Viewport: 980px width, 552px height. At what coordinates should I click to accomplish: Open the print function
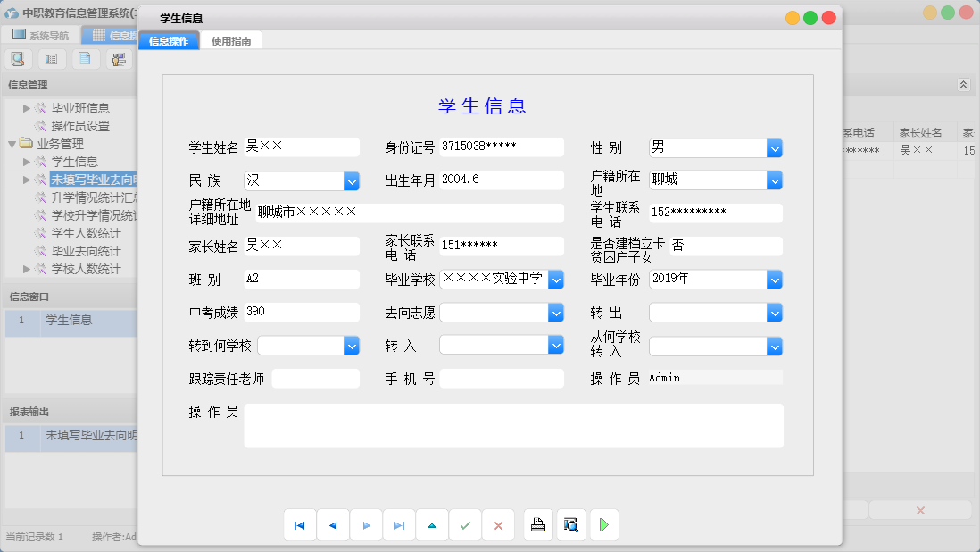(537, 525)
